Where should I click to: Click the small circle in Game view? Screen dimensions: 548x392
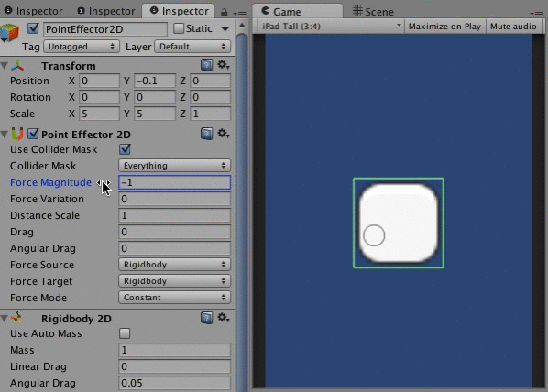(x=374, y=235)
